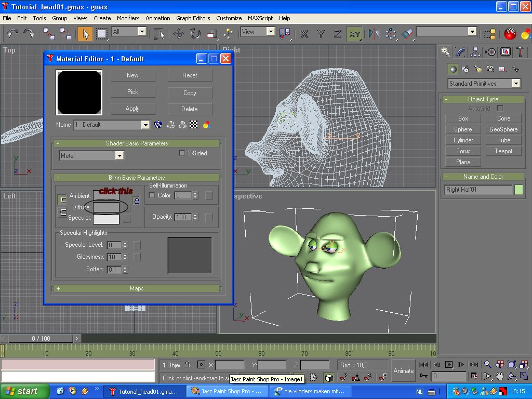Select the Rotate tool in the toolbar
Screen dimensions: 532x399
[x=195, y=34]
